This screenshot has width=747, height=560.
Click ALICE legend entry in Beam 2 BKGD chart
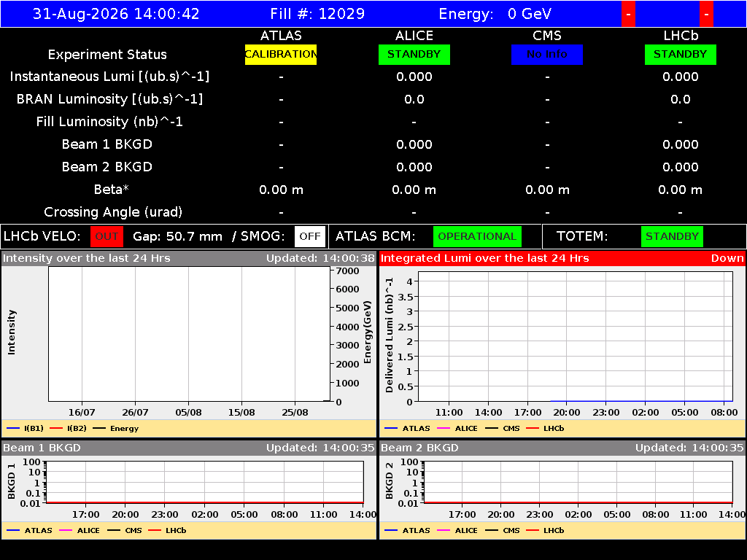(x=457, y=530)
